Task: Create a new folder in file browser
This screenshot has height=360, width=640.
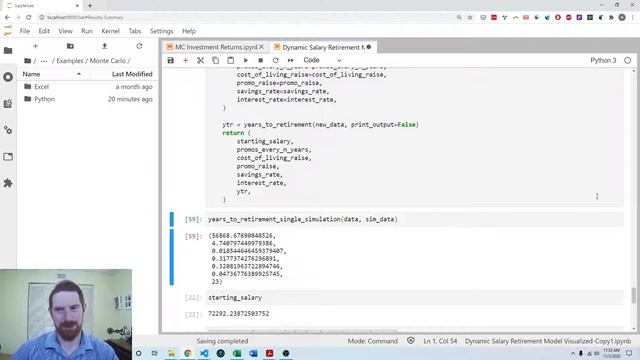Action: click(70, 46)
